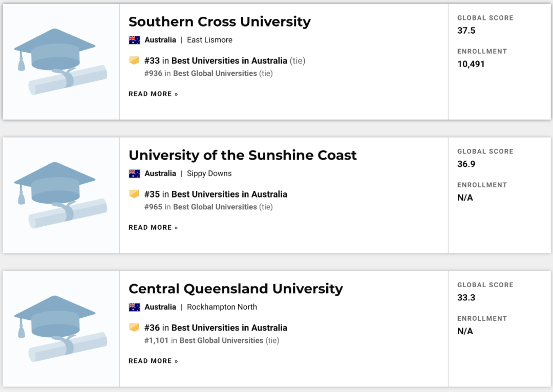Open the Southern Cross University title link

pyautogui.click(x=219, y=22)
